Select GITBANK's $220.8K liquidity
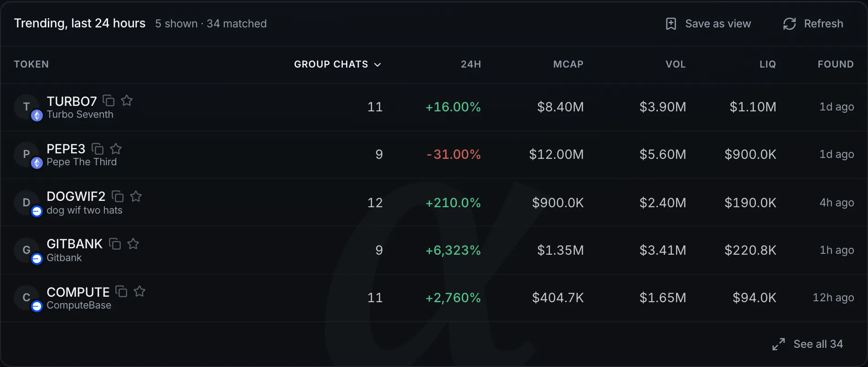This screenshot has width=868, height=367. coord(750,250)
